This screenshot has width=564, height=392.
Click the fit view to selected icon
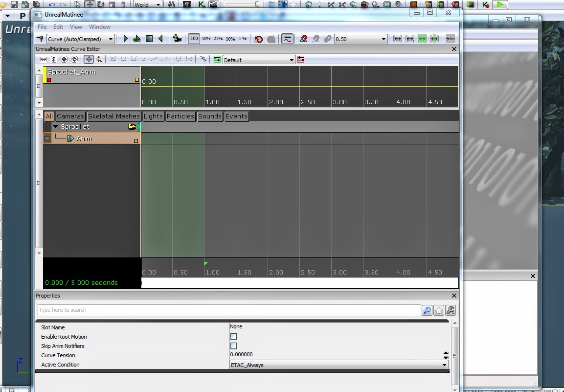pyautogui.click(x=410, y=39)
